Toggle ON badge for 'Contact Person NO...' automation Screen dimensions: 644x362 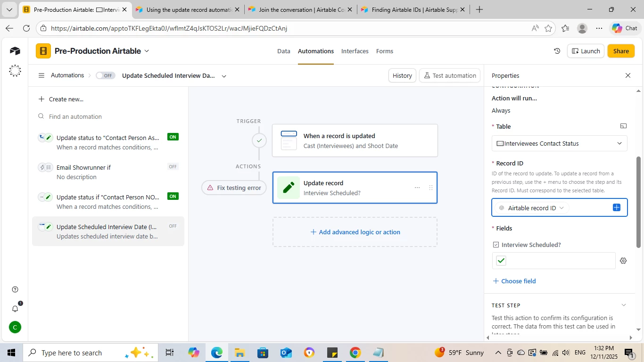pos(173,197)
